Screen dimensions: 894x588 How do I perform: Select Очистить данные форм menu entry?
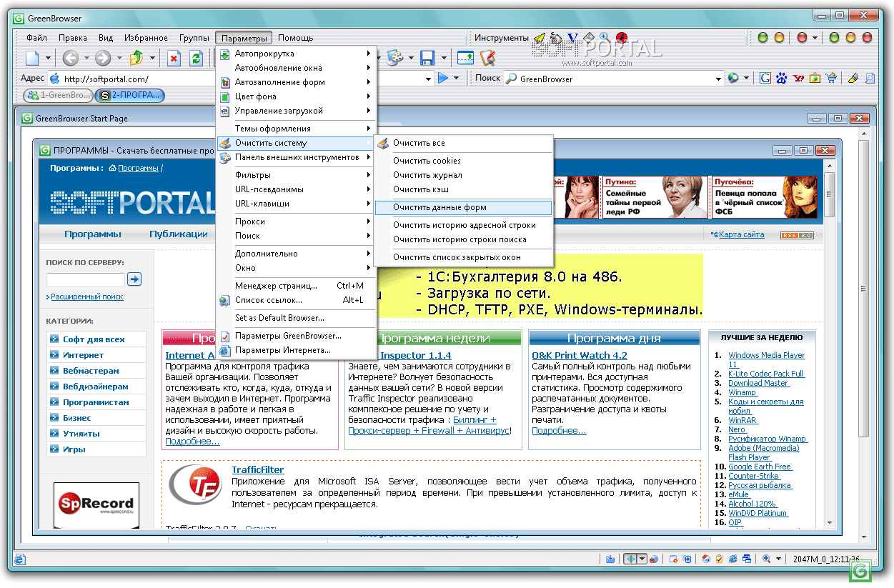click(463, 207)
